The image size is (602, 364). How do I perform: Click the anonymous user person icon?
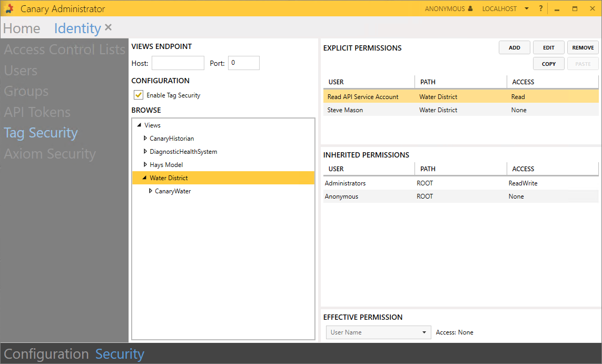click(470, 8)
